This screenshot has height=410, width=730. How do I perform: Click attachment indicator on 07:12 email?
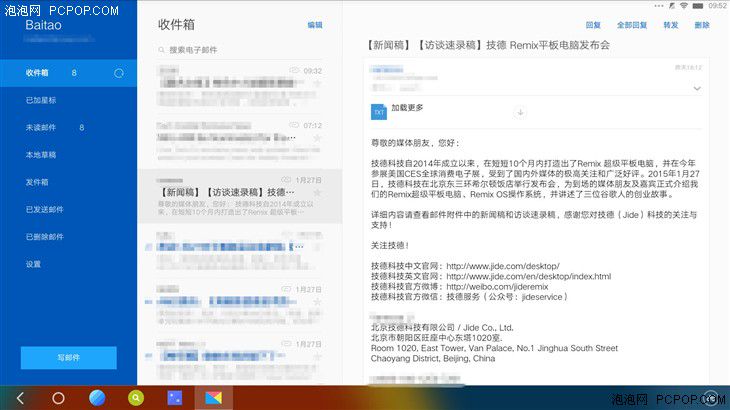294,125
